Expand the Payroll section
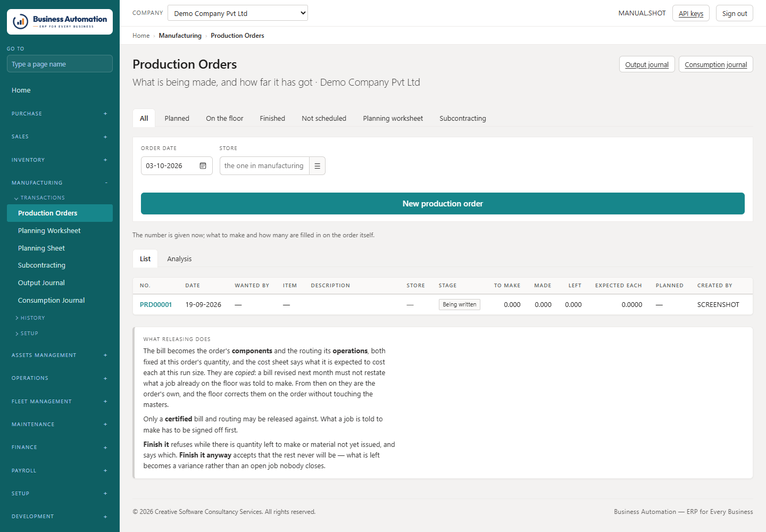The image size is (766, 532). coord(60,471)
